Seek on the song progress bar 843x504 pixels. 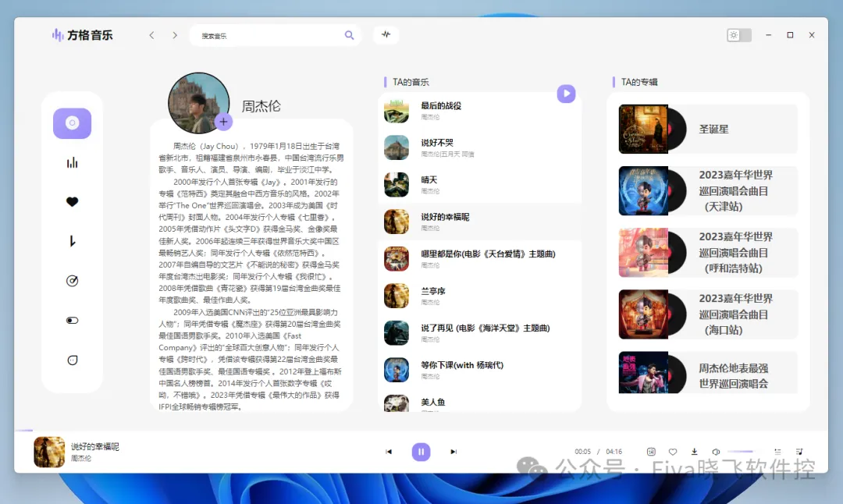421,431
